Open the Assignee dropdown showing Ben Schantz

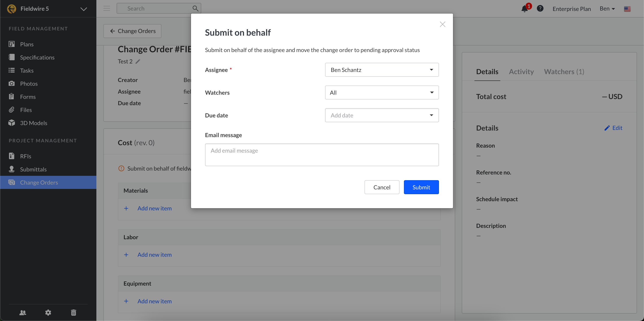382,70
